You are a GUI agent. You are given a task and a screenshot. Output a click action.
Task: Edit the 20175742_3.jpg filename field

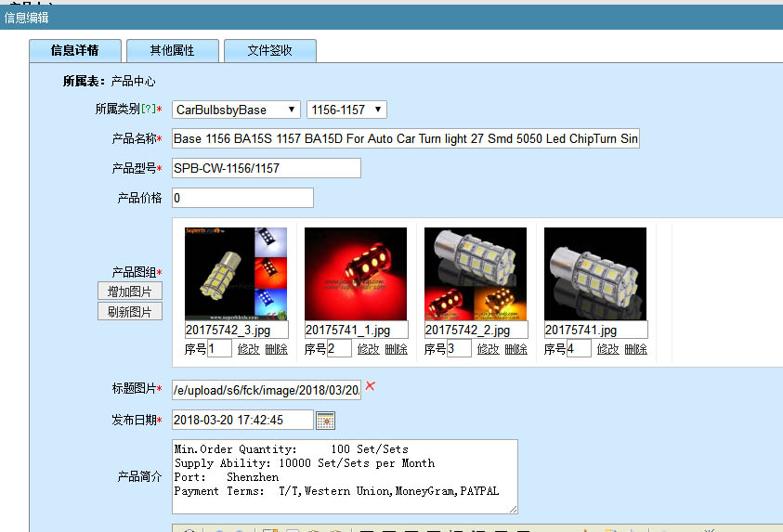tap(237, 330)
